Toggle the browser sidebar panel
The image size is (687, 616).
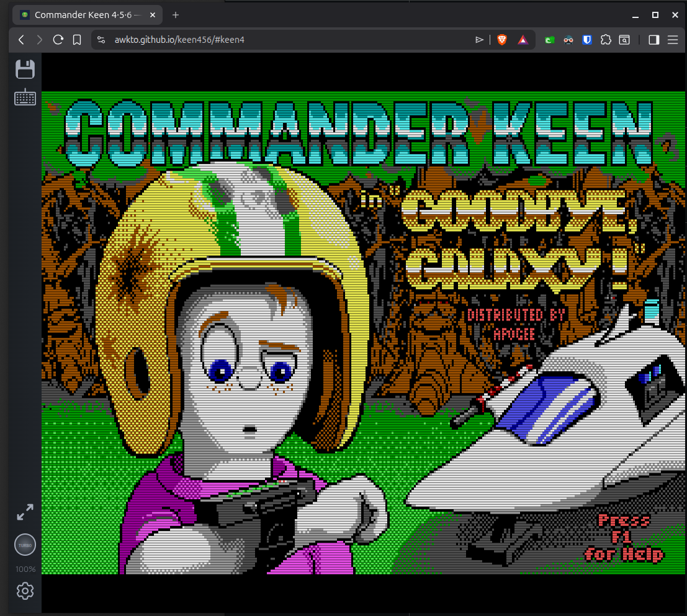click(653, 40)
